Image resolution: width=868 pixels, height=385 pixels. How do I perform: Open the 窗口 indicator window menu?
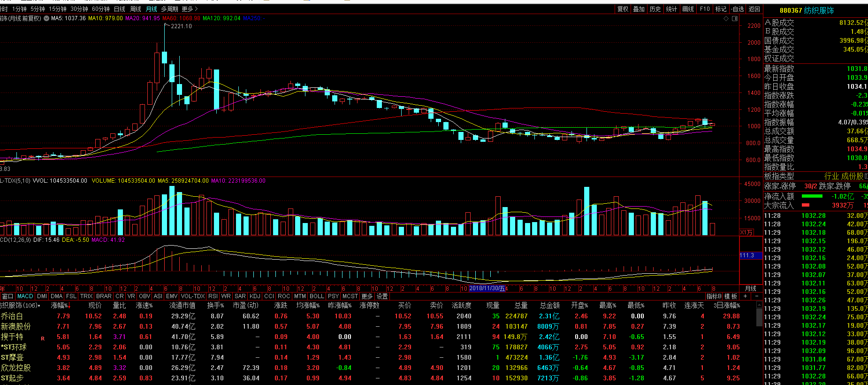pos(8,296)
